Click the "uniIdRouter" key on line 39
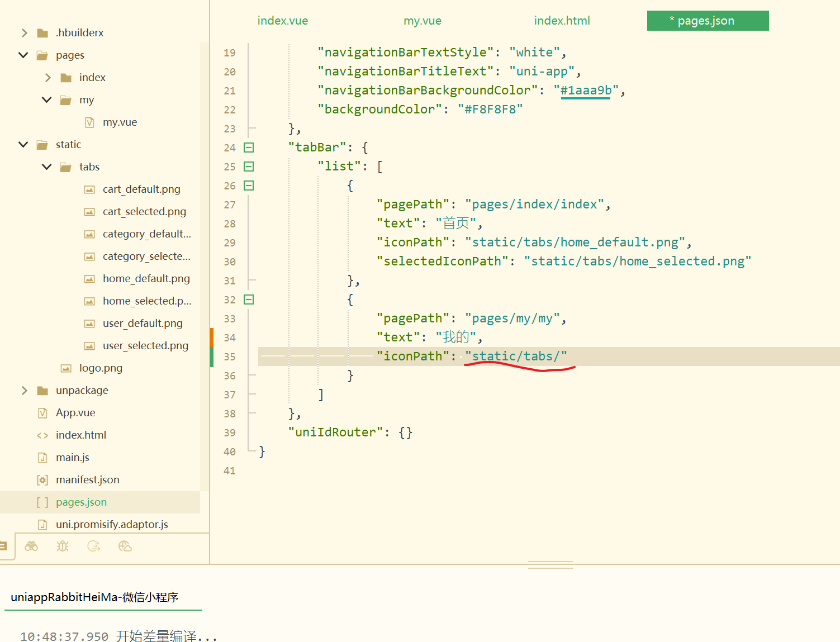 click(x=335, y=432)
